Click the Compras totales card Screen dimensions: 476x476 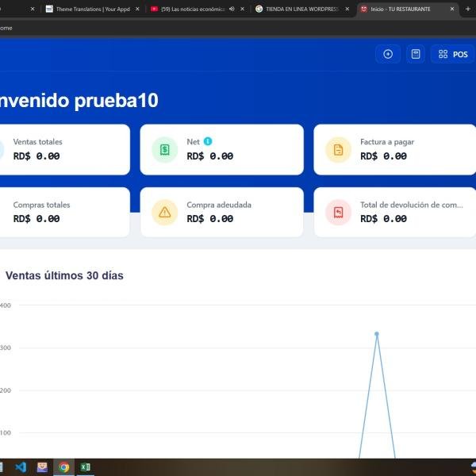63,212
